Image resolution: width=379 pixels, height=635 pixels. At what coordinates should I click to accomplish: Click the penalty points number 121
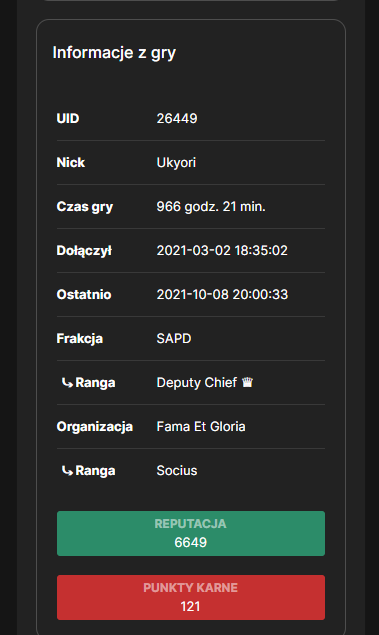[190, 606]
